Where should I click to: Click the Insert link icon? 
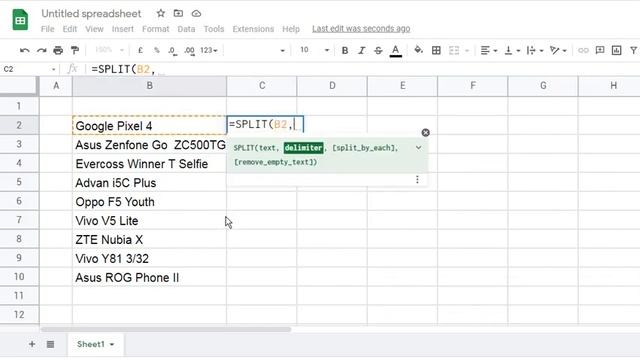click(583, 50)
